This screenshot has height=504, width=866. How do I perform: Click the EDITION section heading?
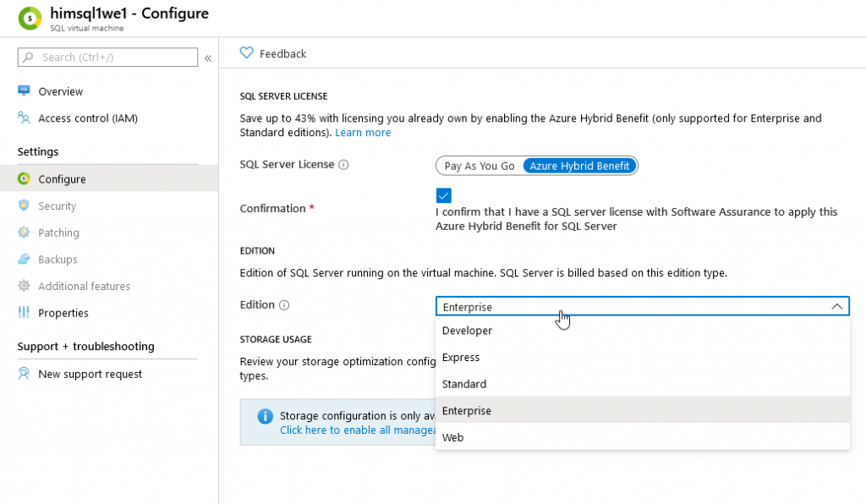point(257,250)
